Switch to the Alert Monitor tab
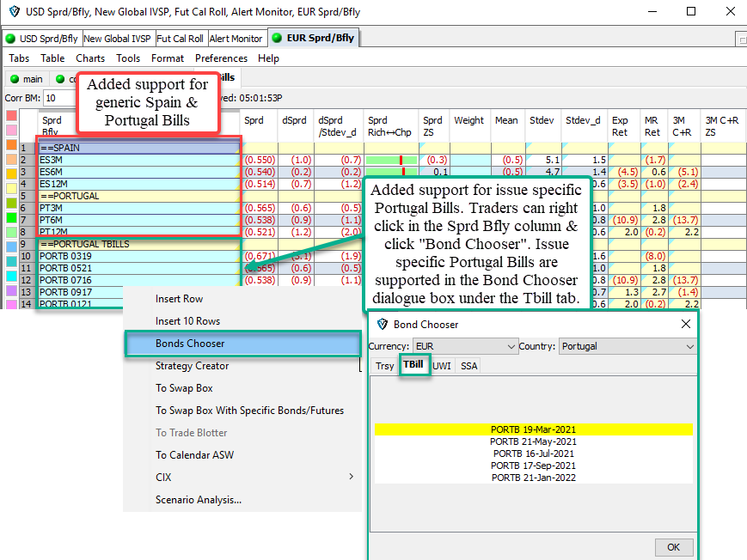747x560 pixels. 236,39
